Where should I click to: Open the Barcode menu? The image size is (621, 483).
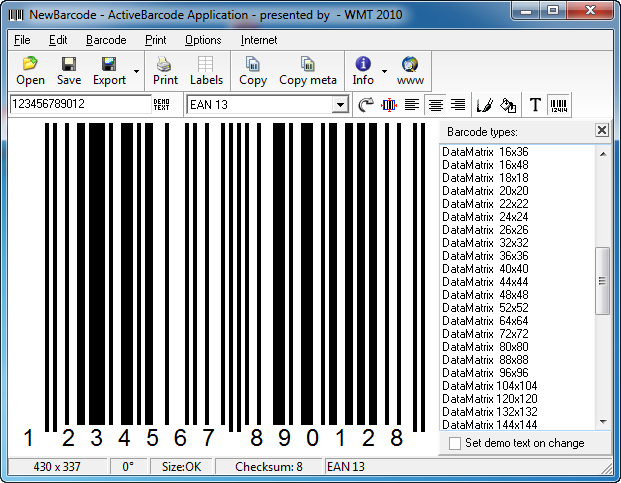[106, 40]
